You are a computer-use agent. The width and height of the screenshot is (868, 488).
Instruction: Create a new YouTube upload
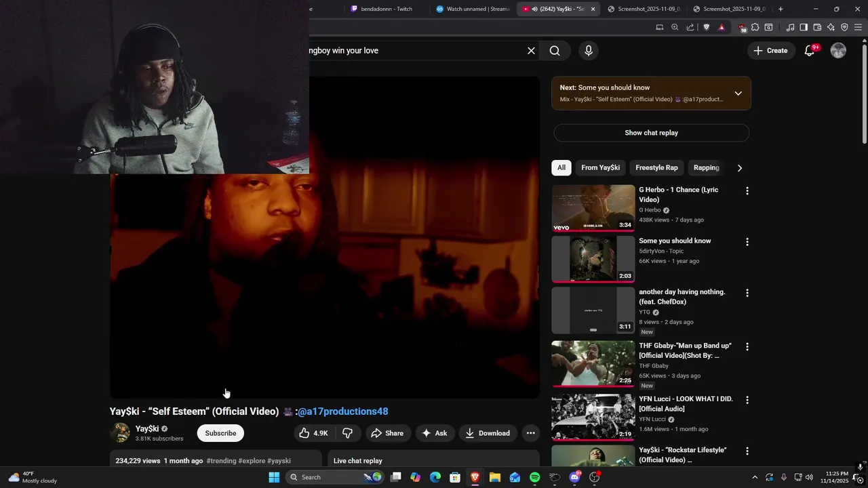pyautogui.click(x=771, y=51)
